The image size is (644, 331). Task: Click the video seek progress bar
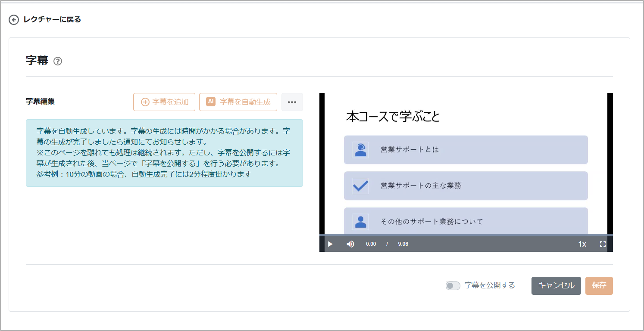tap(466, 235)
